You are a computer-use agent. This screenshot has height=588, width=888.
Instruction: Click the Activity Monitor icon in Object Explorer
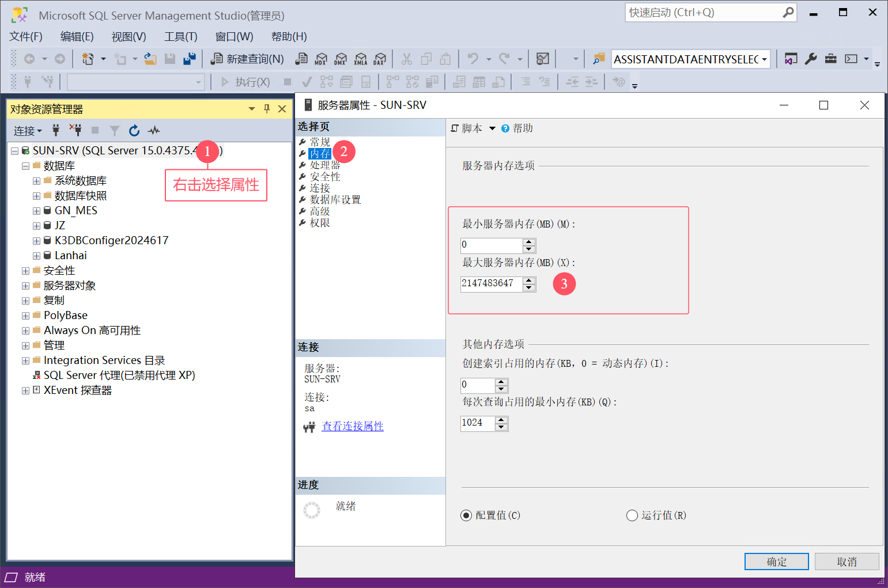154,131
